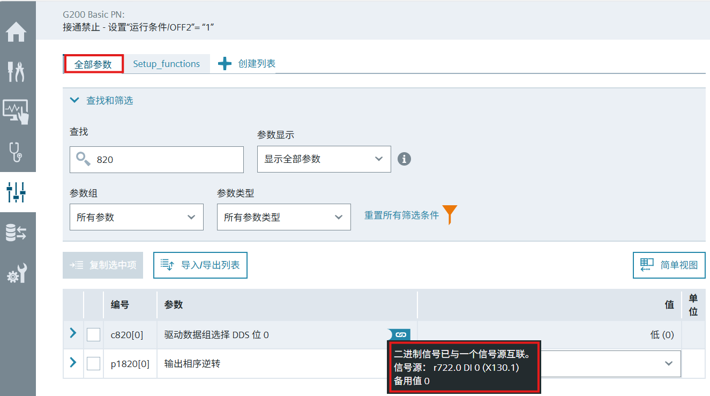Image resolution: width=710 pixels, height=396 pixels.
Task: Click the magnifier icon in the search box
Action: [83, 159]
